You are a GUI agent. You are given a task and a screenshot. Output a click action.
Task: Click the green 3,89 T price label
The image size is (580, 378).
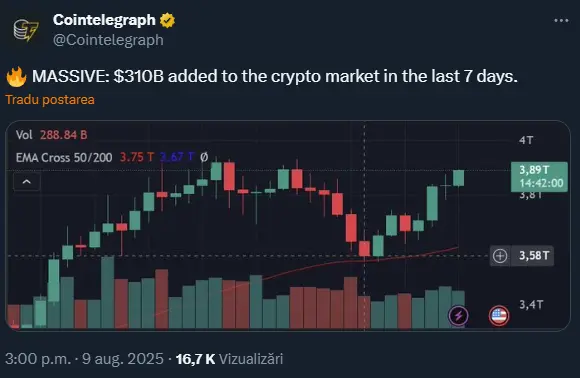[x=539, y=176]
